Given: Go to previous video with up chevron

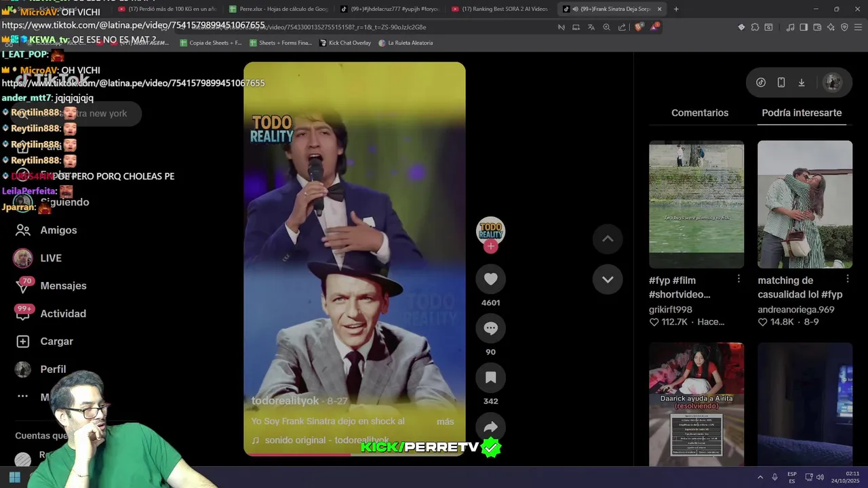Looking at the screenshot, I should coord(608,239).
